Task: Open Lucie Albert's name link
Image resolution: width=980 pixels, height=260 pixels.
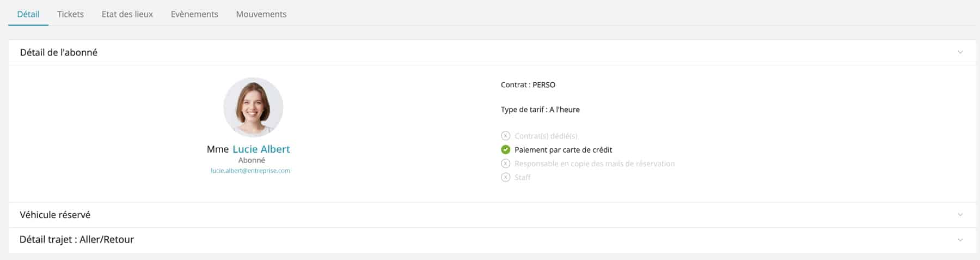Action: point(261,149)
